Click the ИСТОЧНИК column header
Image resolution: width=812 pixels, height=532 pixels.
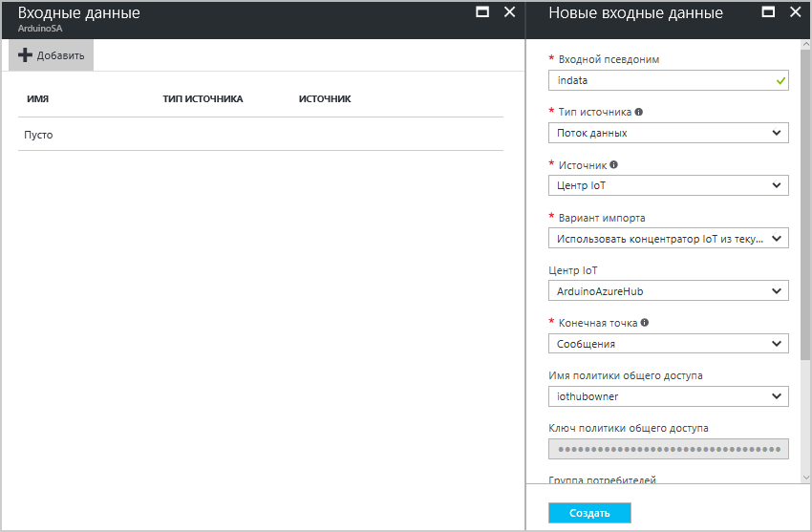[x=325, y=98]
